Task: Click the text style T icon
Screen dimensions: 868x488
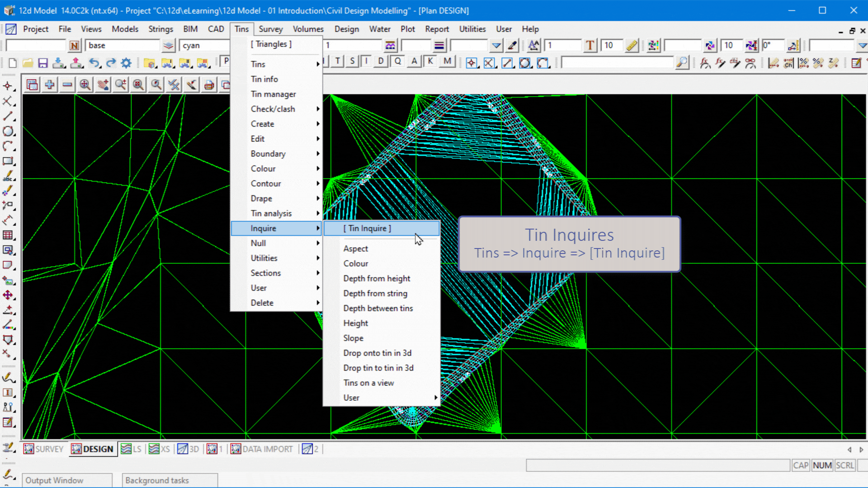Action: (x=590, y=46)
